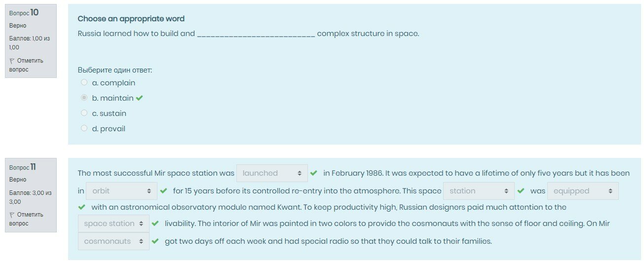644x263 pixels.
Task: Click green checkmark next to 'maintain' answer
Action: point(140,98)
